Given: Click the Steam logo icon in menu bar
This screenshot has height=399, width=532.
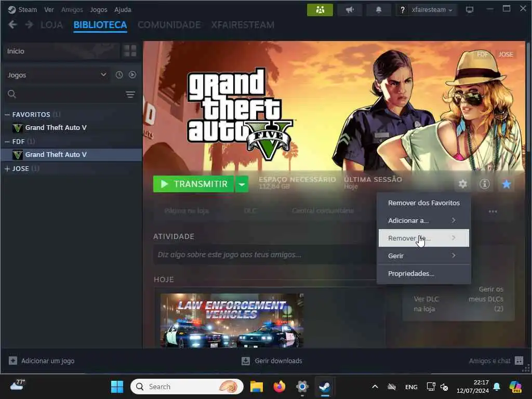Looking at the screenshot, I should pyautogui.click(x=12, y=10).
